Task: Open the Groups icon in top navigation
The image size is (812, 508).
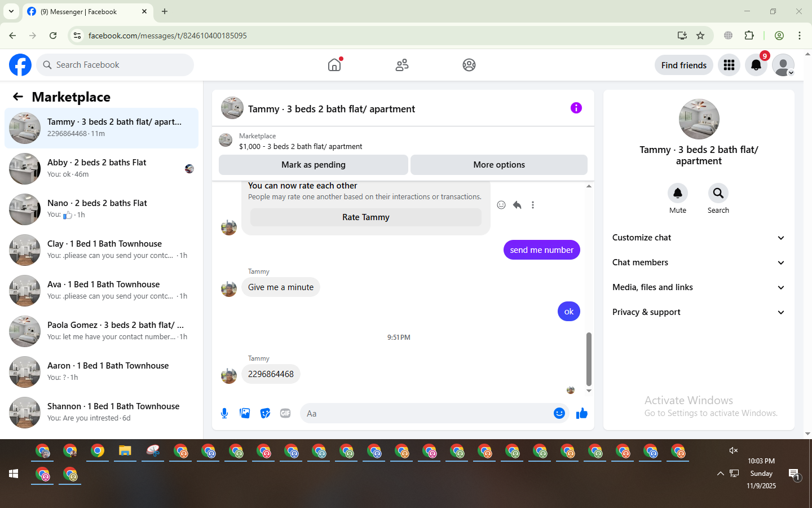Action: coord(469,65)
